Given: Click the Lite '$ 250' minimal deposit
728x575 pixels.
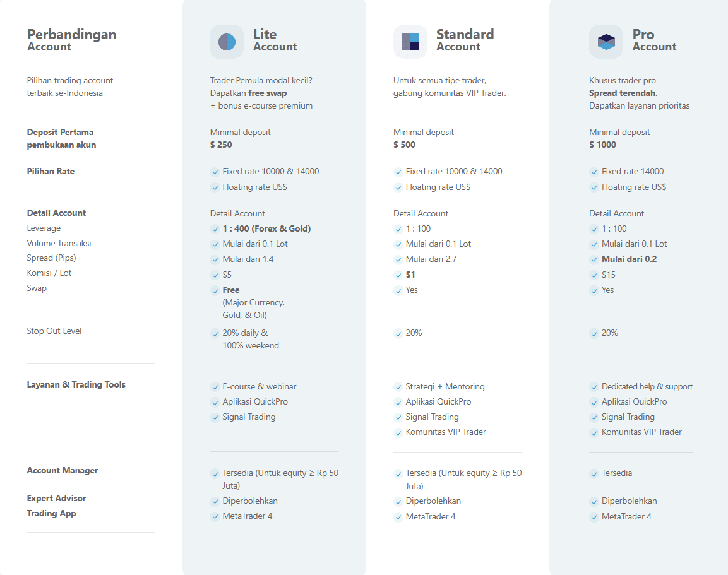Looking at the screenshot, I should click(221, 145).
